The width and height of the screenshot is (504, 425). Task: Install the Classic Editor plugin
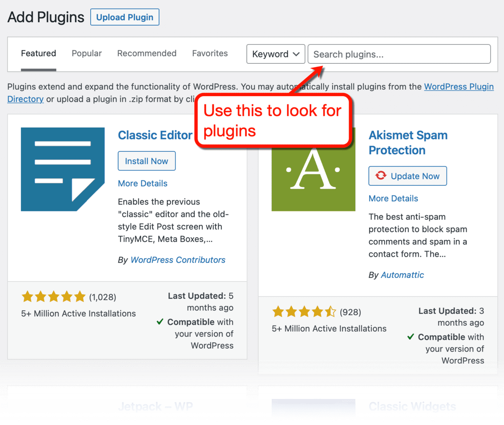[146, 161]
